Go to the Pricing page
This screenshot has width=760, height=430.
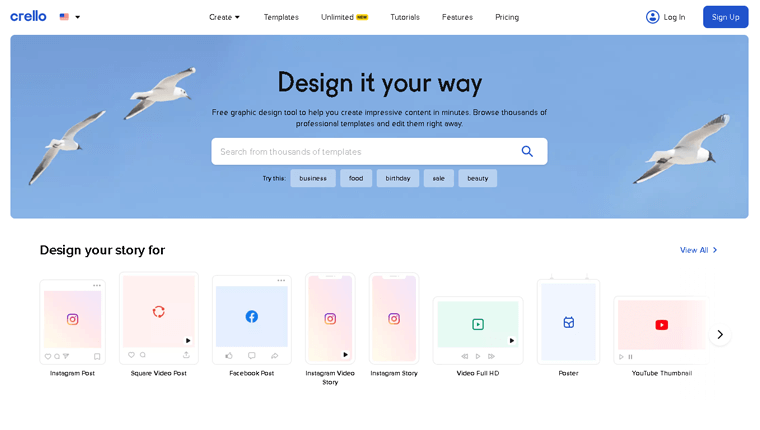pyautogui.click(x=507, y=17)
